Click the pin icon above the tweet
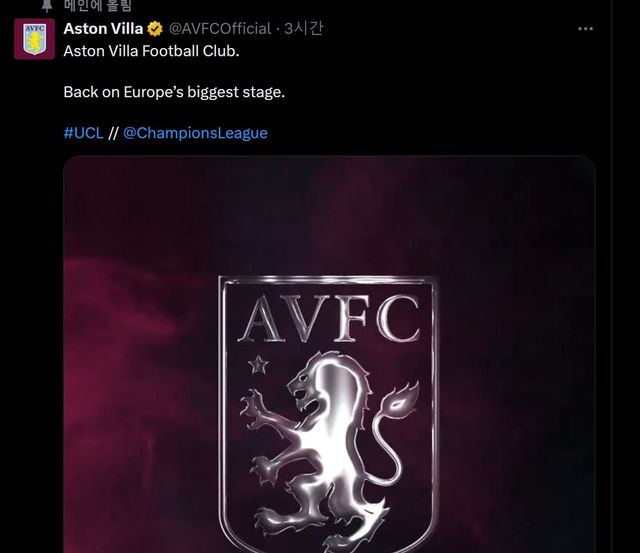 [46, 6]
